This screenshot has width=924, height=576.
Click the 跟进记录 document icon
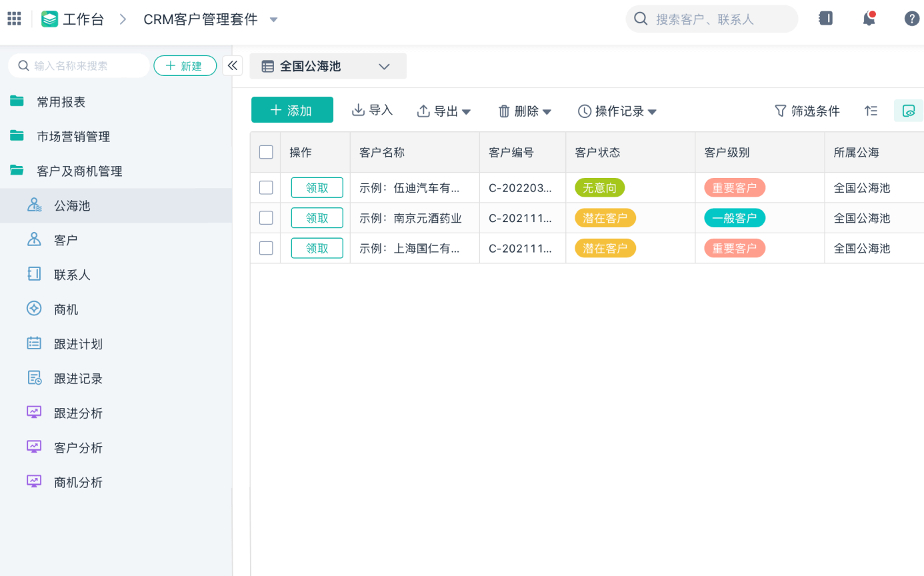click(34, 378)
